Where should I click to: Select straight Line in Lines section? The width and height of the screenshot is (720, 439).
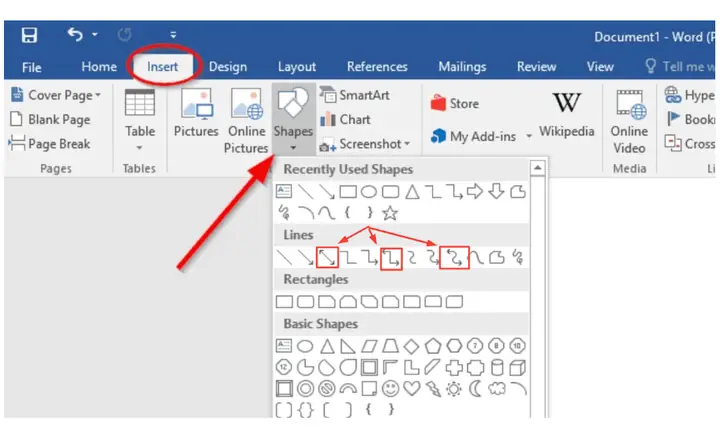pos(285,257)
